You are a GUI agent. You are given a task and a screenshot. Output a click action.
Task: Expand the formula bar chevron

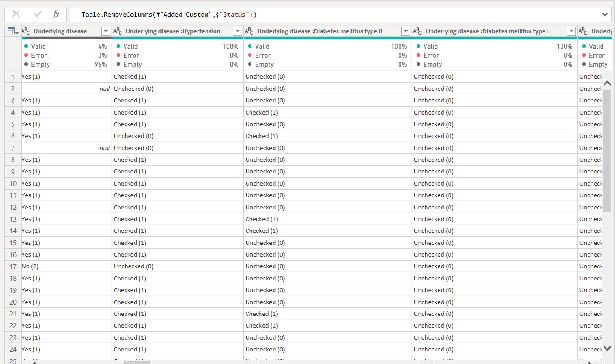pyautogui.click(x=605, y=14)
